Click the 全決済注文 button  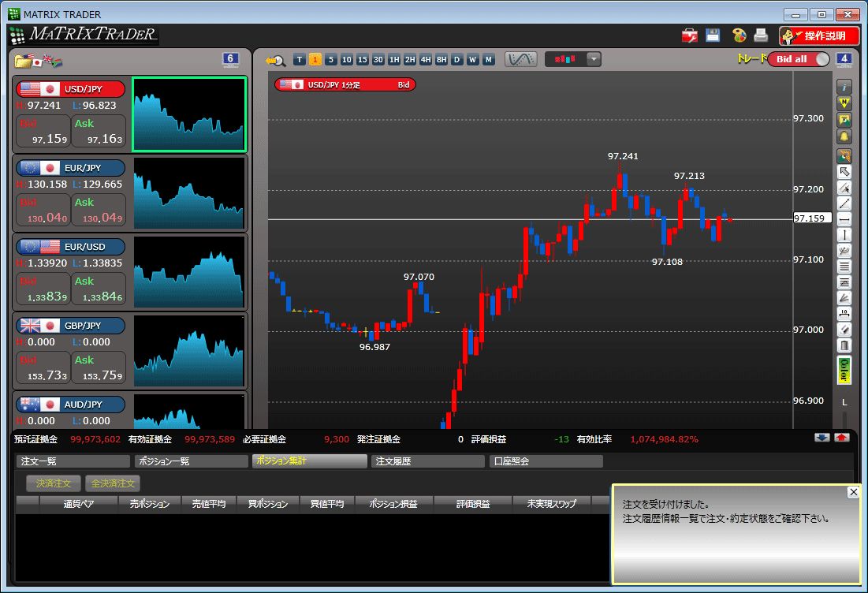[x=113, y=483]
